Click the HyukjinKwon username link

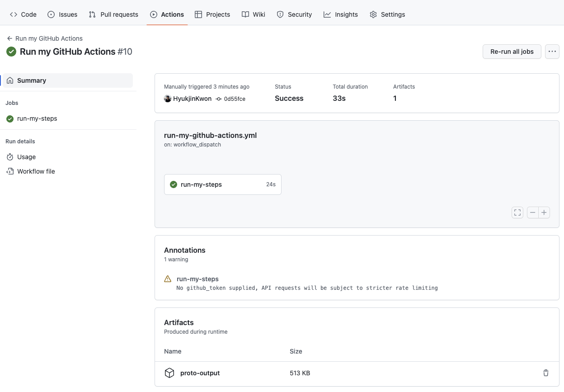click(x=192, y=99)
